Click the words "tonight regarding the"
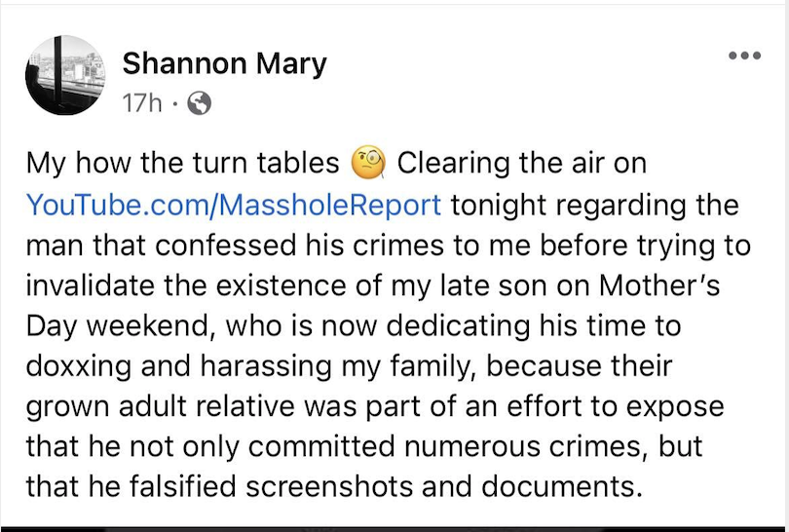 [594, 206]
